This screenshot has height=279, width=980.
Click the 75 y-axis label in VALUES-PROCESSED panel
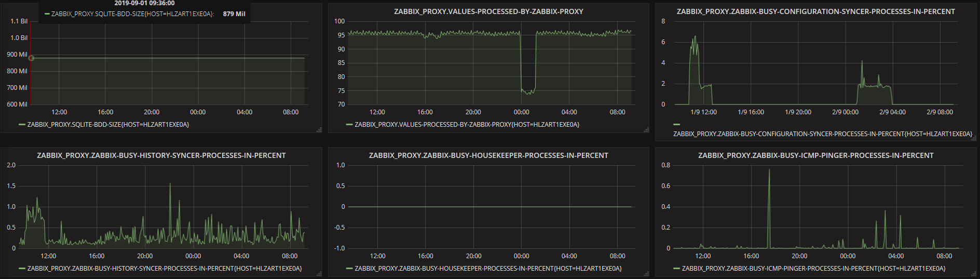coord(341,91)
